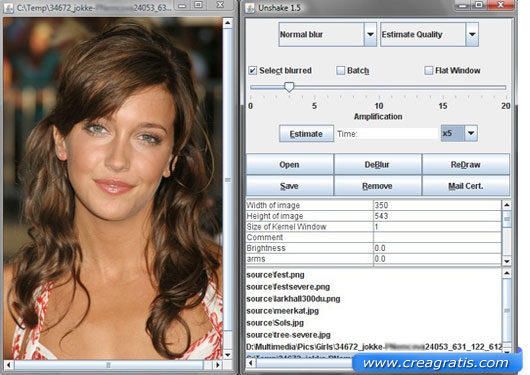Select source\festsevere.png in file list

pos(288,287)
